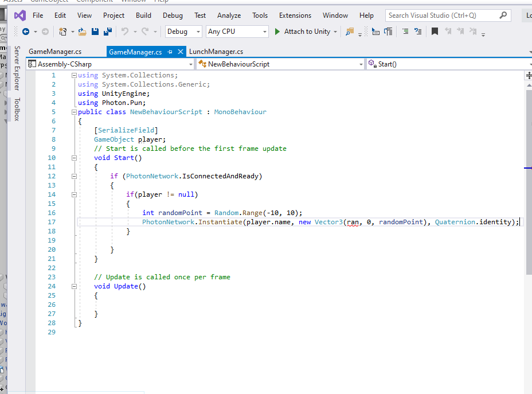Open file with the folder icon
The width and height of the screenshot is (532, 394).
pyautogui.click(x=82, y=32)
